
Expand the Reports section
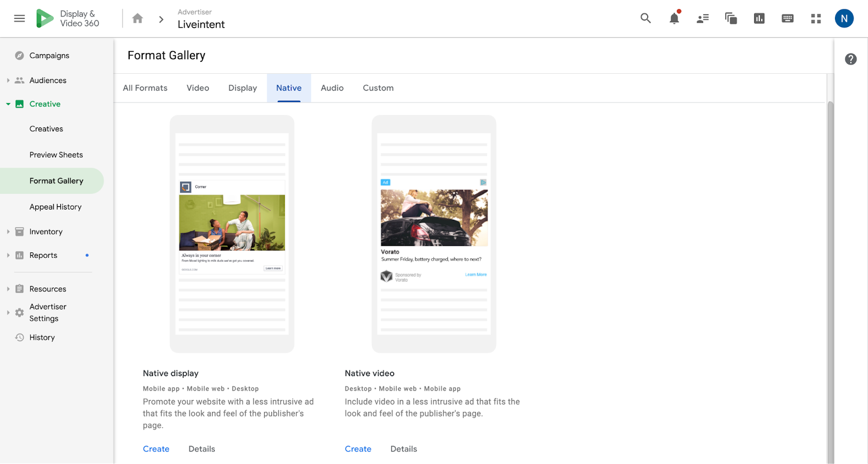(8, 256)
